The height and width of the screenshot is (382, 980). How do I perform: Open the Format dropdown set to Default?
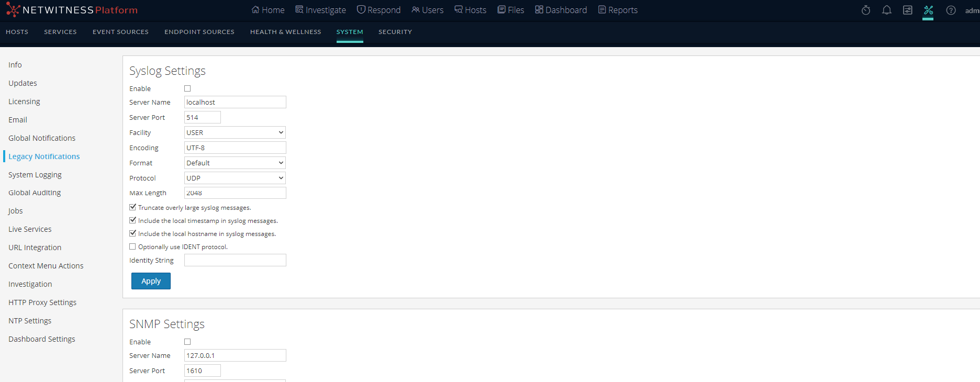pyautogui.click(x=235, y=163)
